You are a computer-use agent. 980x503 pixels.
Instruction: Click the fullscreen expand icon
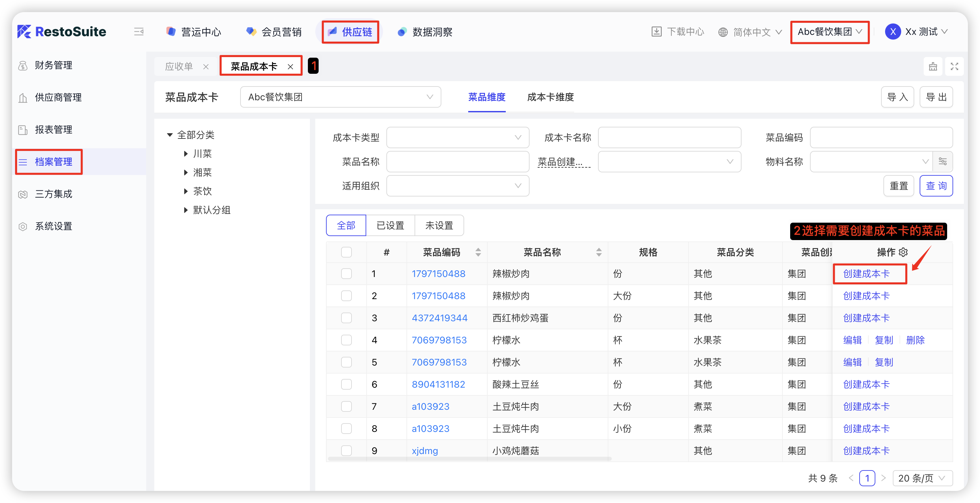pos(954,67)
